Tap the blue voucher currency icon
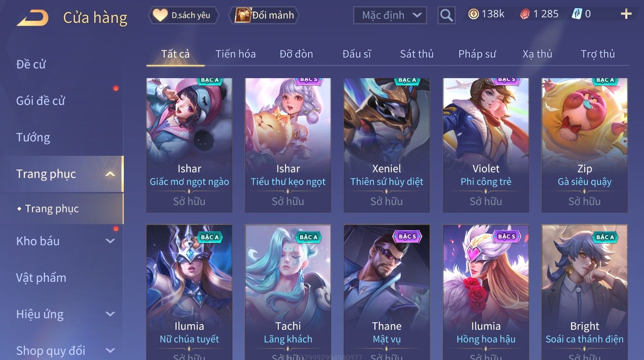 point(577,14)
